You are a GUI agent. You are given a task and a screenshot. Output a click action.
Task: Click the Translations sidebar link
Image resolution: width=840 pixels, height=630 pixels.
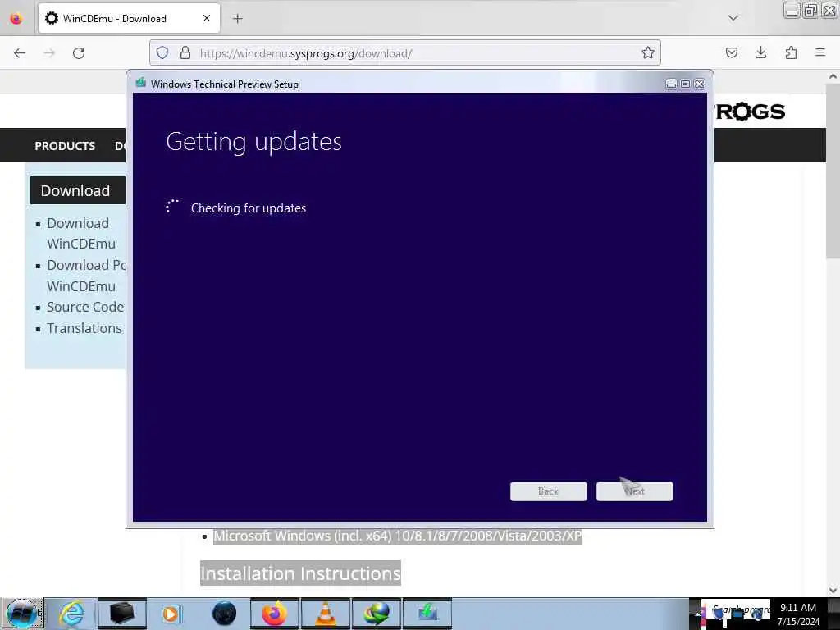point(84,328)
